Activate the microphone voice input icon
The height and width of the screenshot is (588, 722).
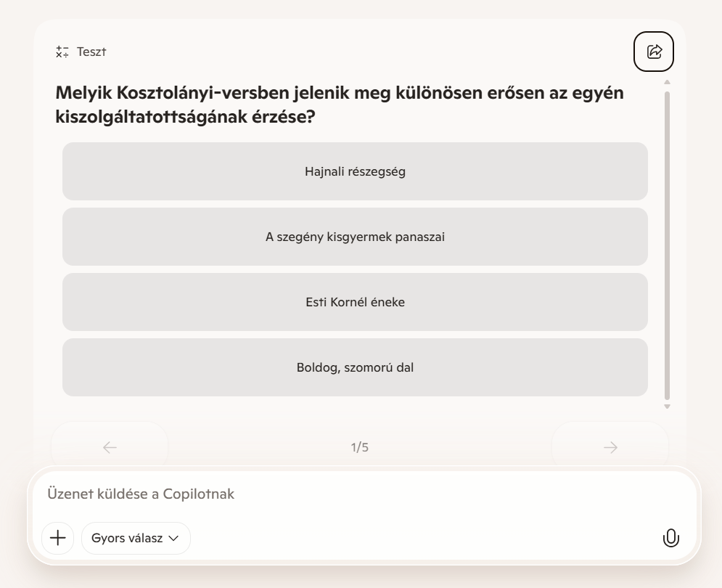tap(670, 538)
